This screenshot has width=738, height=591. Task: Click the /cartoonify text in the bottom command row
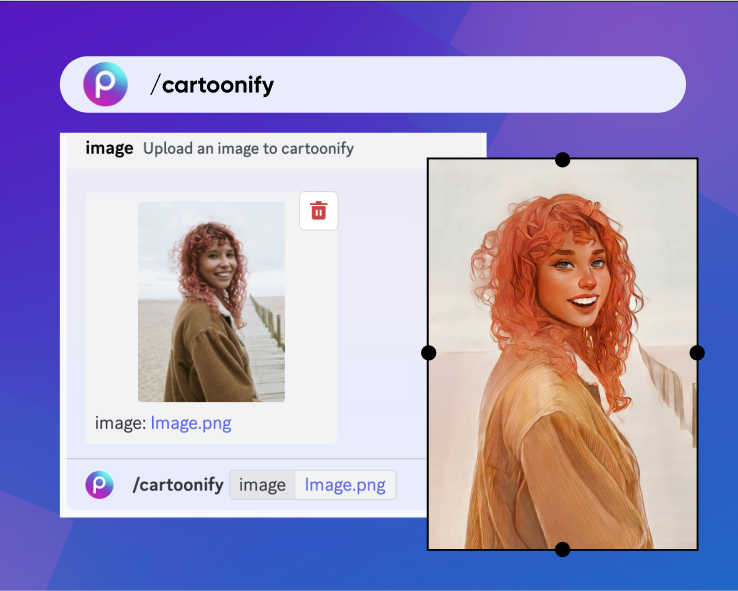tap(178, 485)
